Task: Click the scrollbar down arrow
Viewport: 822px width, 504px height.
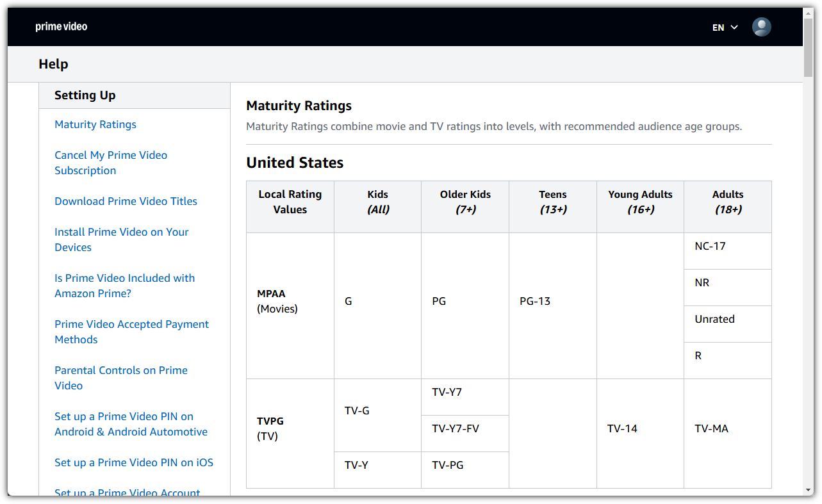Action: pos(809,491)
